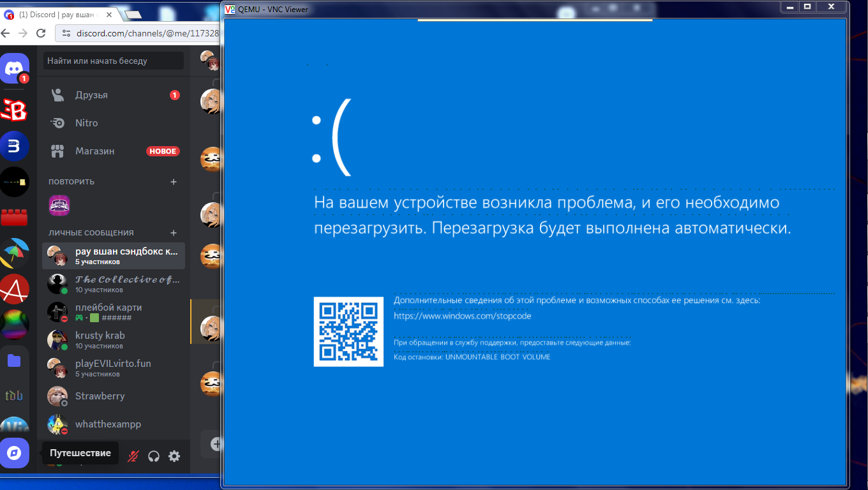Click the НОВОЕ badge next to Магазин
This screenshot has height=490, width=868.
[x=163, y=151]
